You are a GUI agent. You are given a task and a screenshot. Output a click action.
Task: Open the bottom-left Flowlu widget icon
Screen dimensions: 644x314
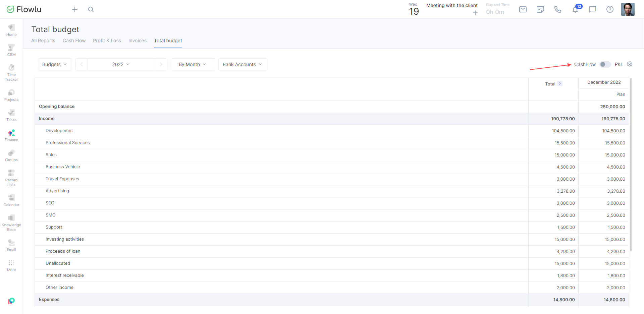click(x=11, y=301)
